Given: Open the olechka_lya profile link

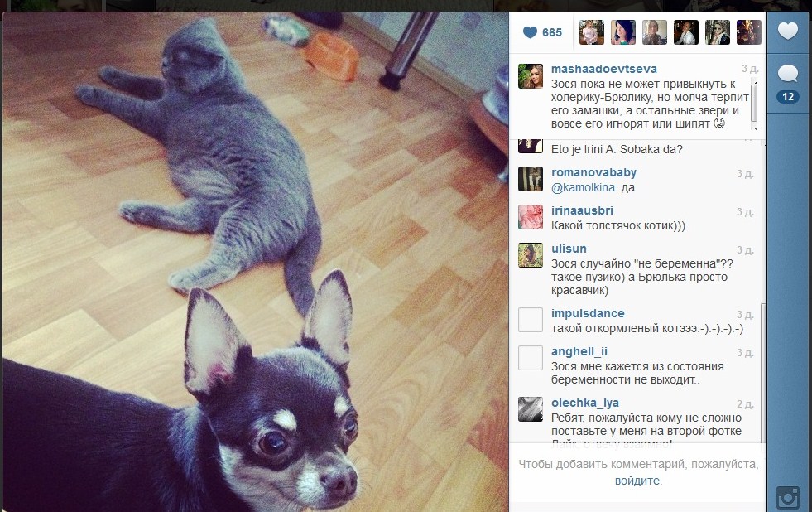Looking at the screenshot, I should coord(584,403).
